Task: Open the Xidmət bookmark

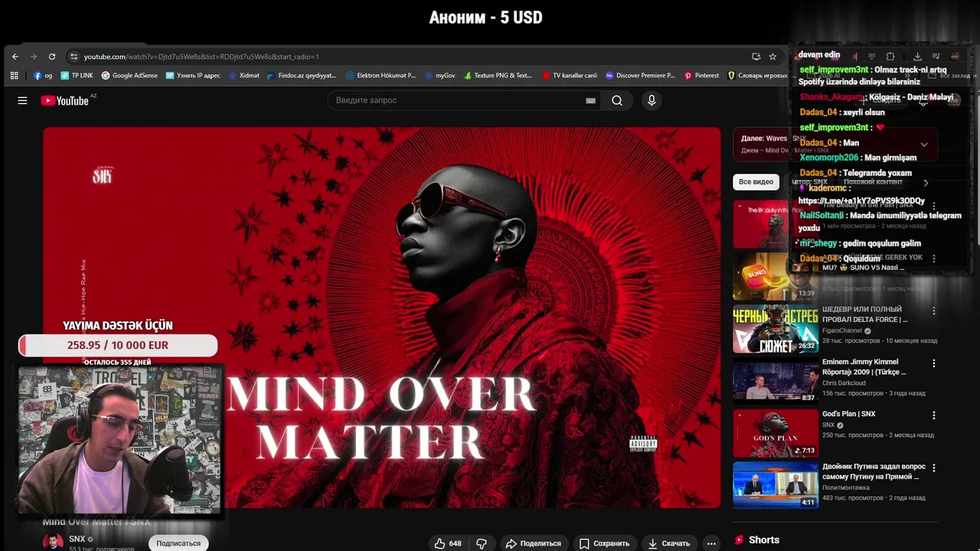Action: pyautogui.click(x=244, y=76)
